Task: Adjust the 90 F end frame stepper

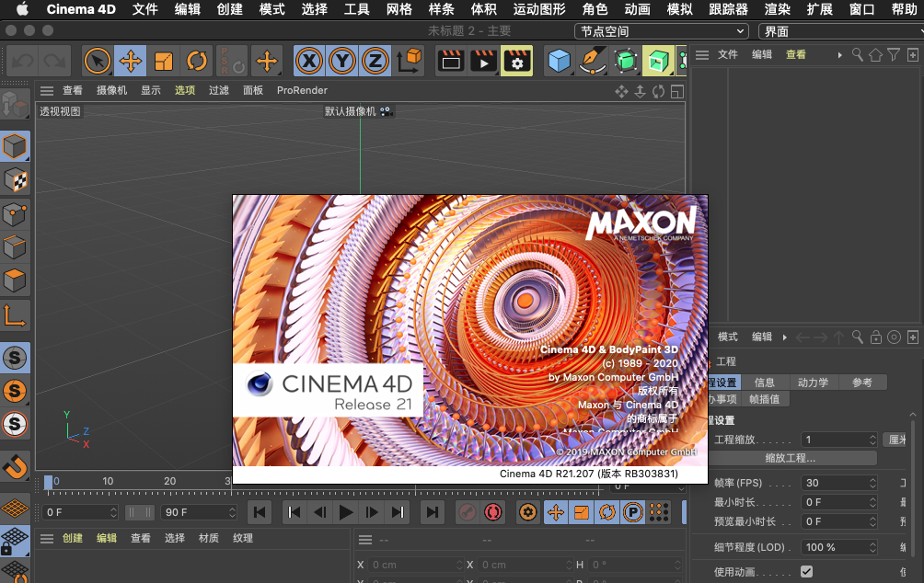Action: (x=232, y=512)
